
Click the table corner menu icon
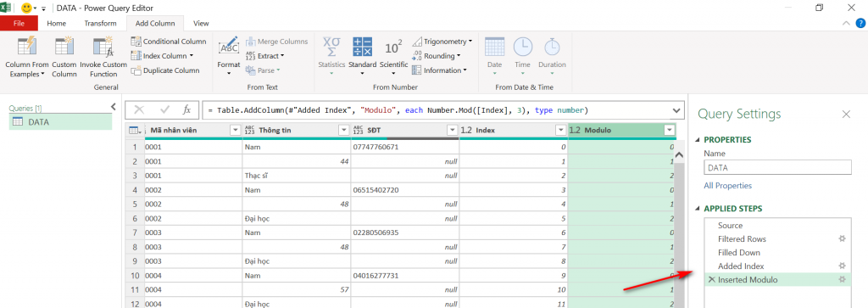tap(134, 130)
